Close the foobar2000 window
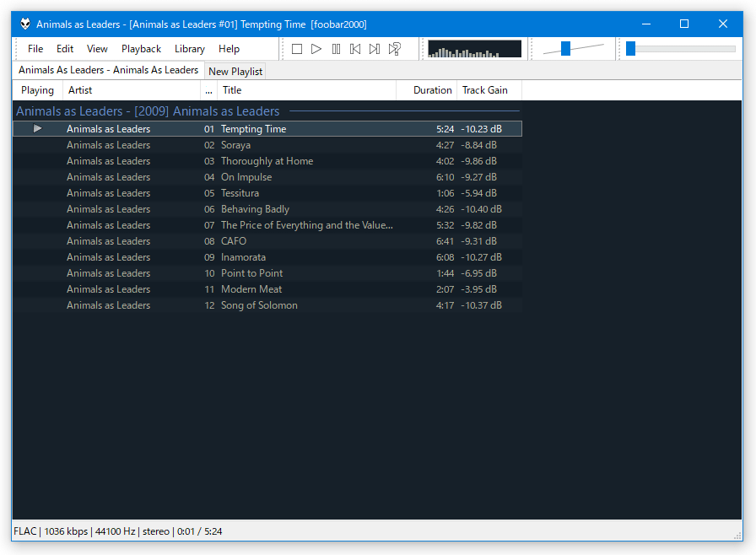This screenshot has height=555, width=756. coord(723,24)
